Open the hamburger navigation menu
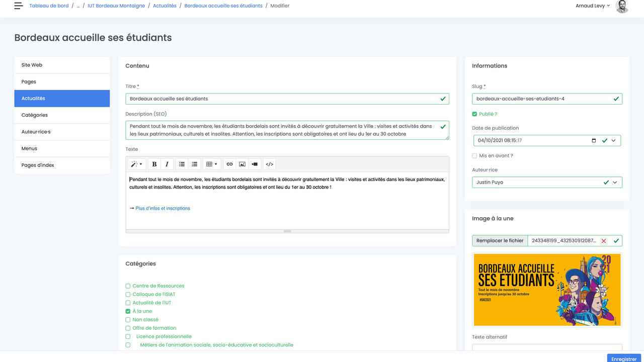Screen dimensions: 644x362 coord(18,6)
